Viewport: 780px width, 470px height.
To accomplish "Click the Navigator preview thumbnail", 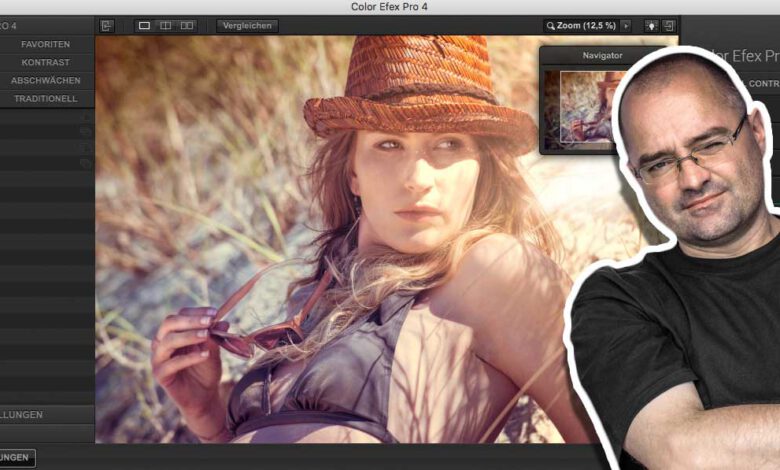I will click(581, 109).
